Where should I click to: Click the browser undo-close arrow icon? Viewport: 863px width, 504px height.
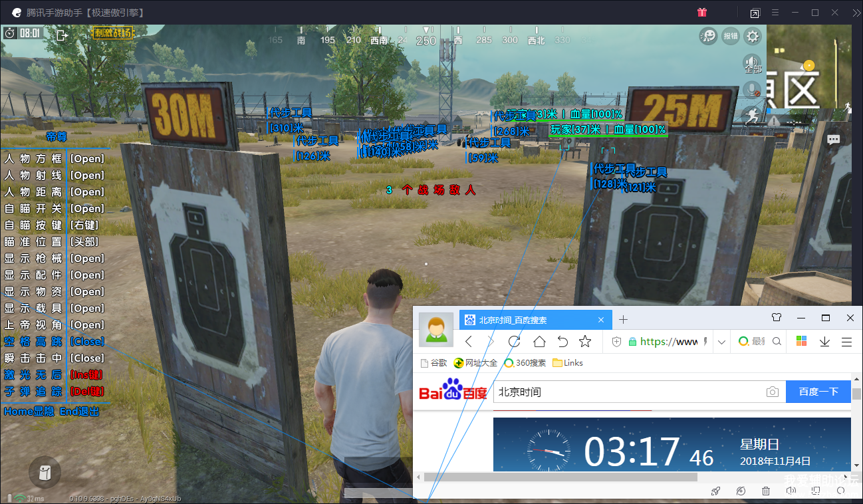click(x=562, y=342)
